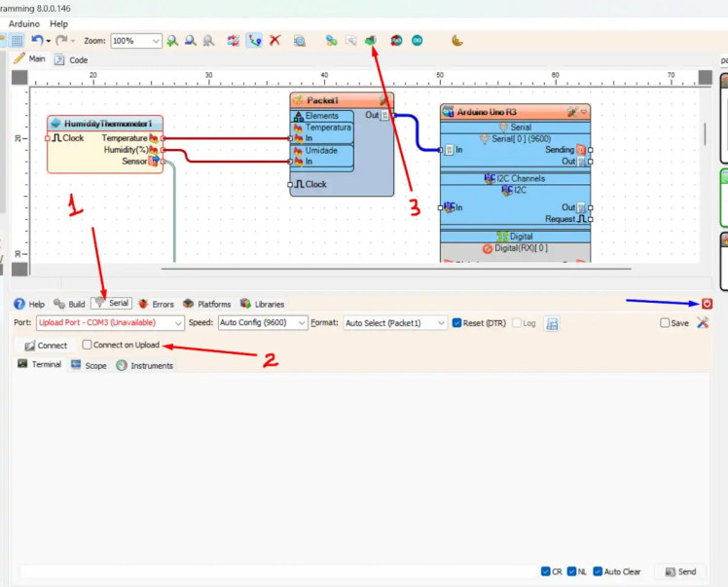Click the red X delete icon
The height and width of the screenshot is (587, 728).
click(275, 41)
